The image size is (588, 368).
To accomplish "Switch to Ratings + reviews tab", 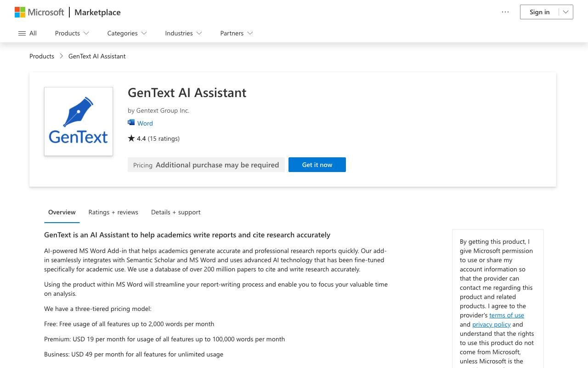I will (113, 212).
